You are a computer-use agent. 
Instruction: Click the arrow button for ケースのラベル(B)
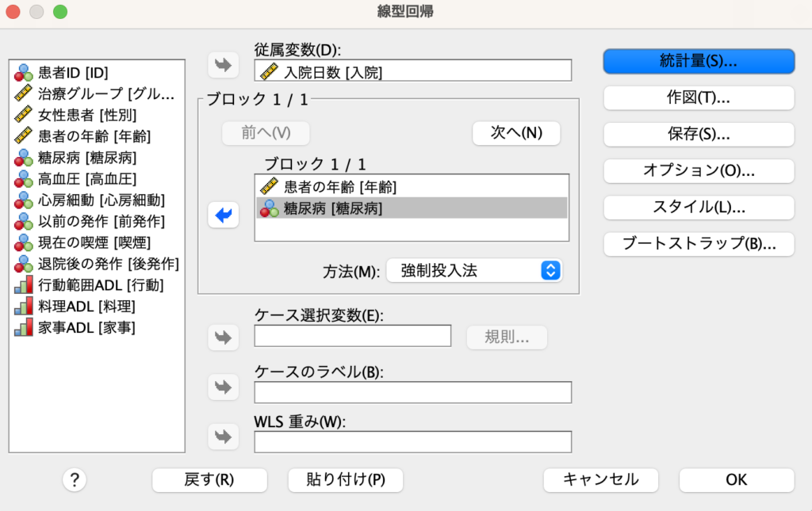tap(223, 387)
